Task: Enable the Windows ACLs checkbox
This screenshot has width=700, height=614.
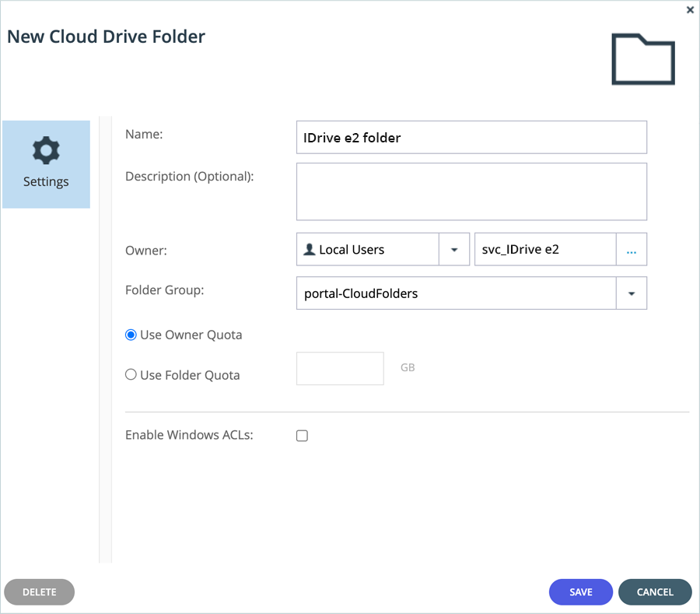Action: click(302, 436)
